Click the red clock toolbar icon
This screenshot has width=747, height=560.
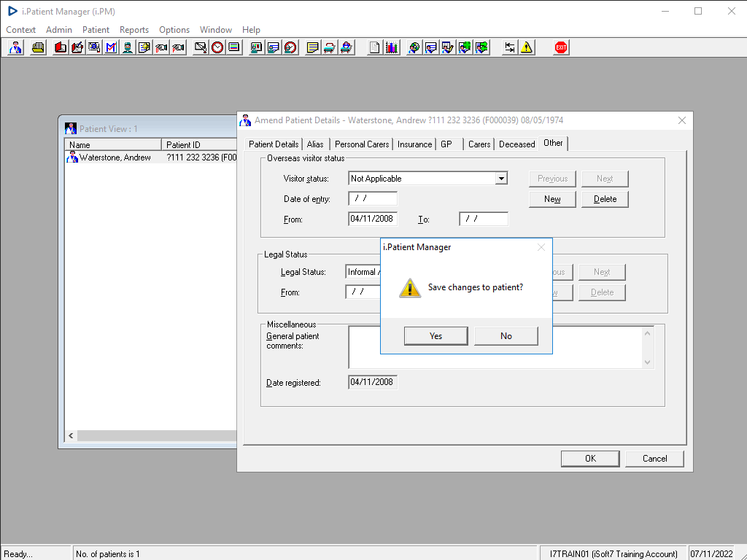(x=217, y=47)
